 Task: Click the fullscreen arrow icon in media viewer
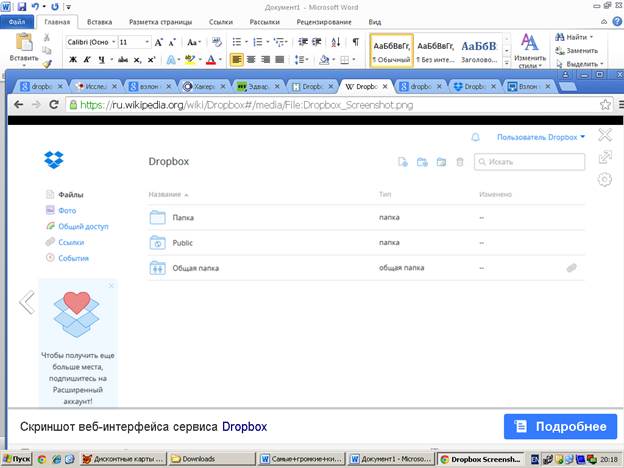click(605, 157)
